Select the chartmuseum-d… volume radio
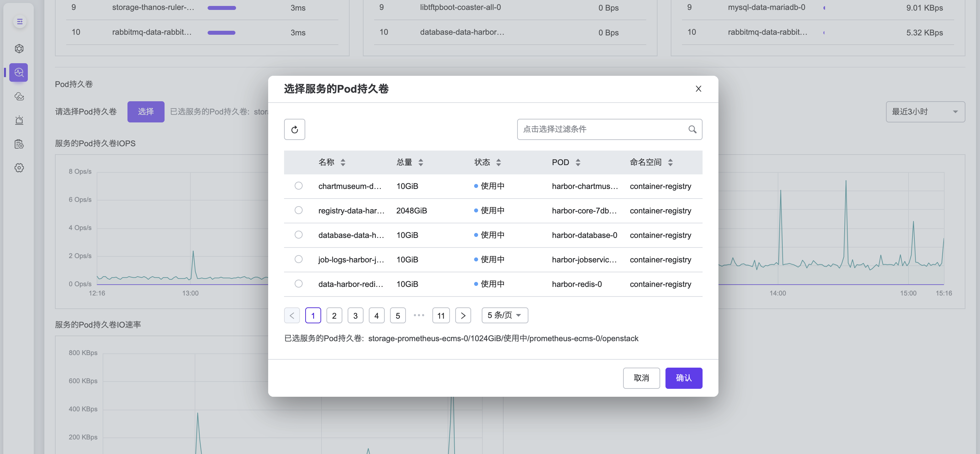 point(299,186)
